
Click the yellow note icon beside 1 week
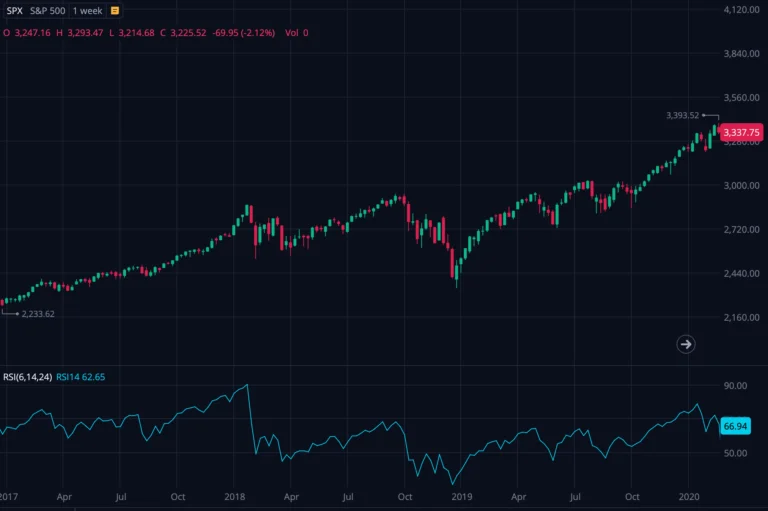[115, 11]
